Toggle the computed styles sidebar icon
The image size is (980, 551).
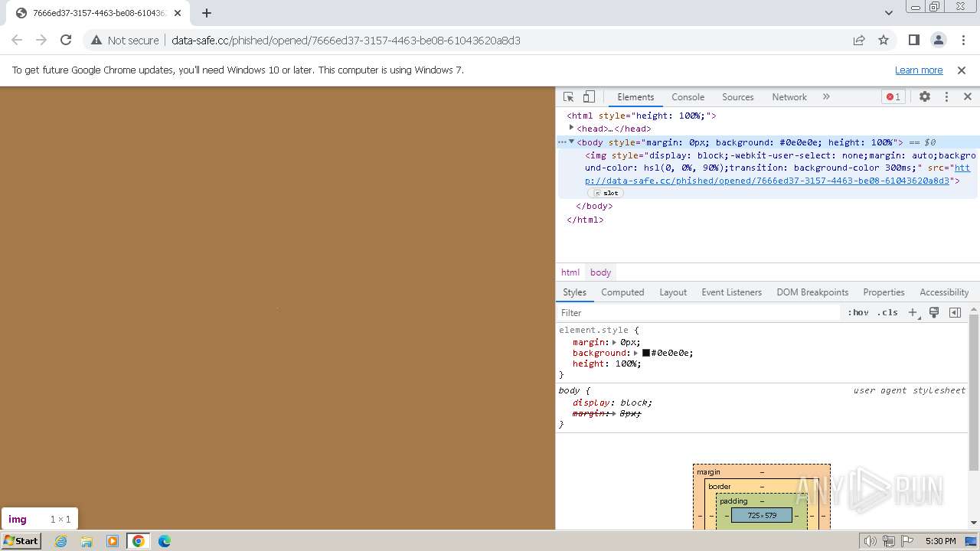(x=955, y=312)
